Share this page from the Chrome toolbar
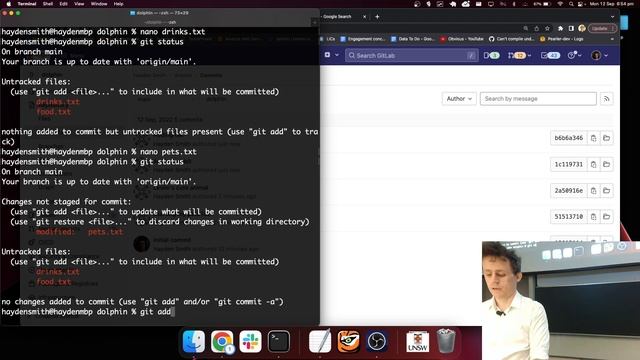Screen dimensions: 640x360 point(537,28)
